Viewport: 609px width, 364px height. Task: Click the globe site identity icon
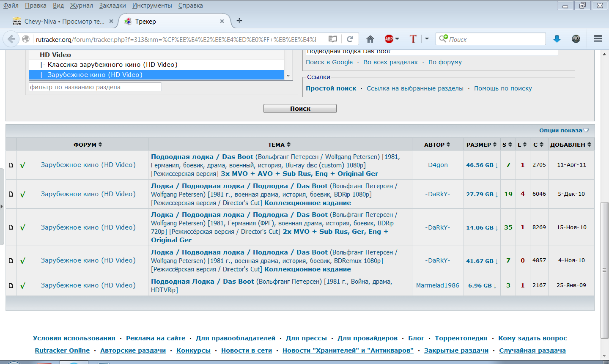coord(26,39)
